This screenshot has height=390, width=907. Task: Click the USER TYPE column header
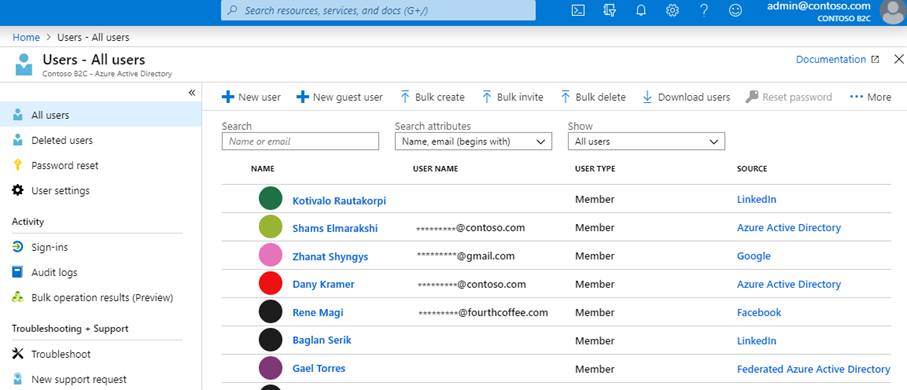[x=595, y=169]
